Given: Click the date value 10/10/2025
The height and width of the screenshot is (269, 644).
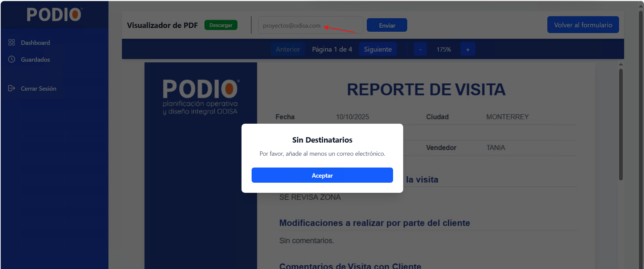Looking at the screenshot, I should point(352,117).
